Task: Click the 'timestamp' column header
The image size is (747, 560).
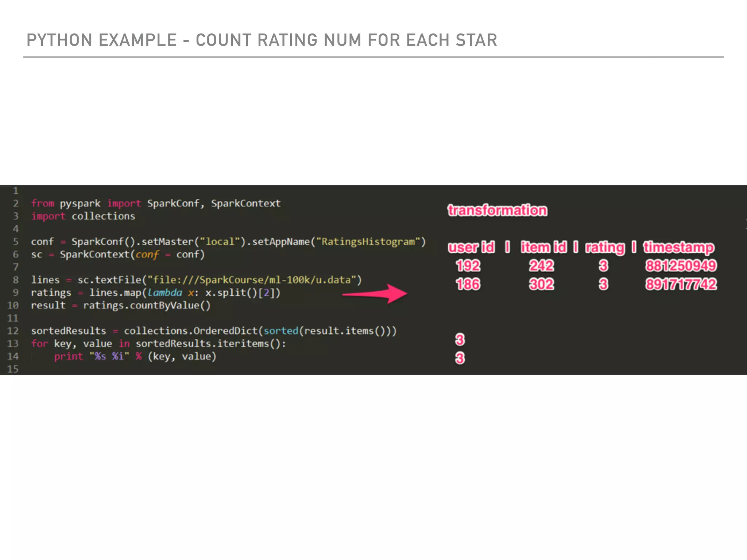Action: [x=679, y=248]
